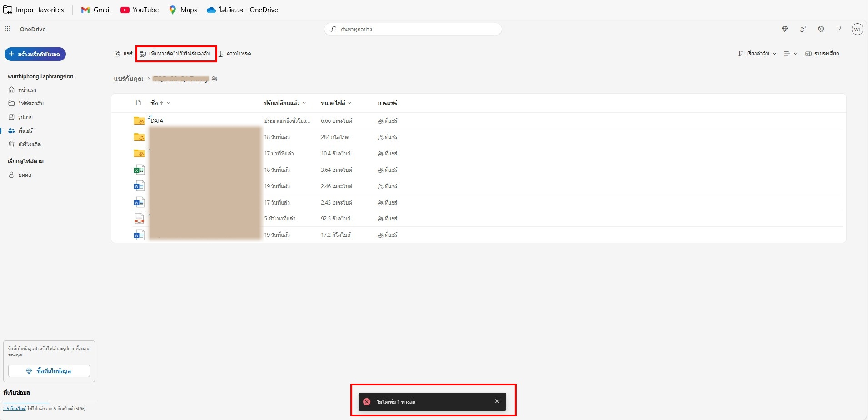Open the YouTube bookmark
This screenshot has width=868, height=420.
[140, 10]
